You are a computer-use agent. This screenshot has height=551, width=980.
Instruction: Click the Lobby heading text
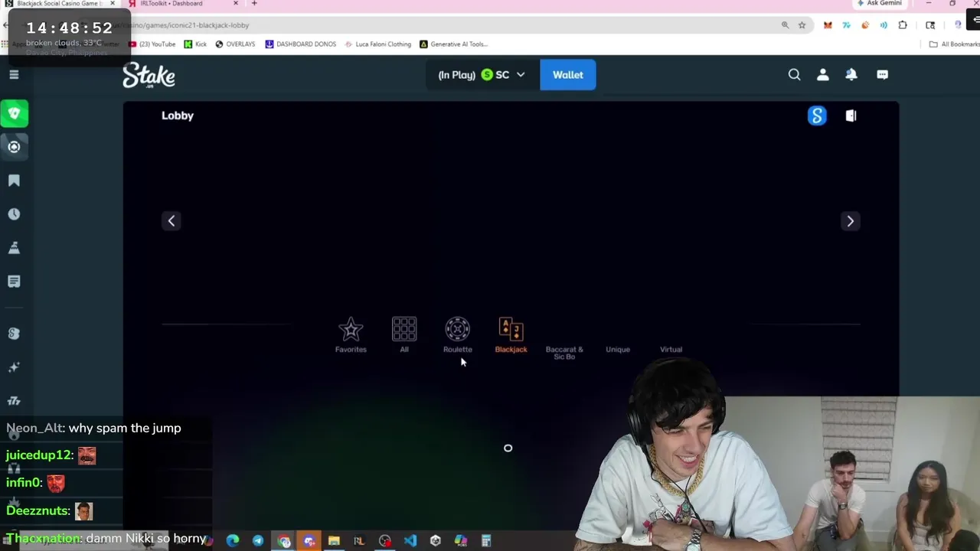pos(178,116)
